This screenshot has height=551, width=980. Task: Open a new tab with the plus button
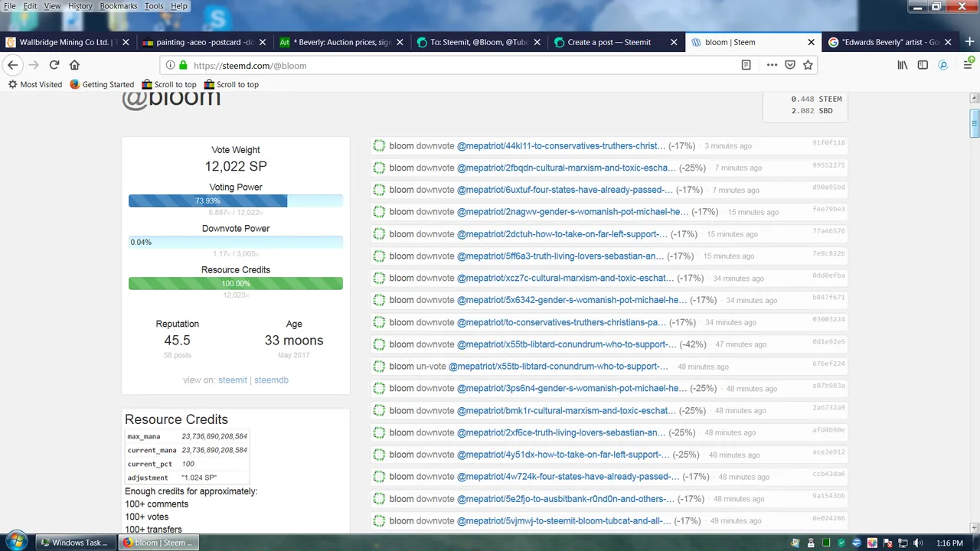point(969,42)
